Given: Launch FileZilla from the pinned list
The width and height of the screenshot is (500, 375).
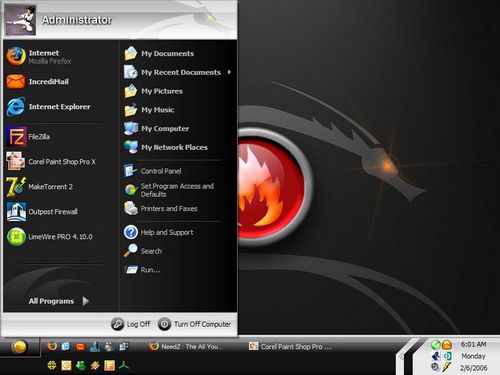Looking at the screenshot, I should (28, 137).
